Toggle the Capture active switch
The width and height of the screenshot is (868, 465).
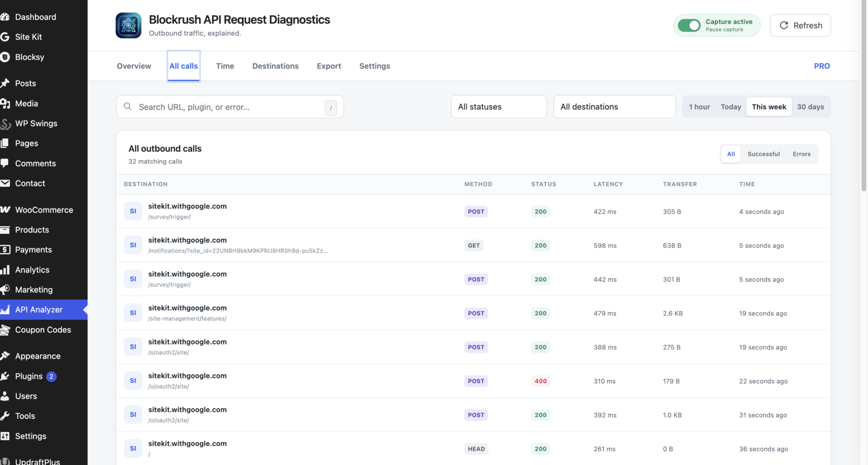pos(689,26)
